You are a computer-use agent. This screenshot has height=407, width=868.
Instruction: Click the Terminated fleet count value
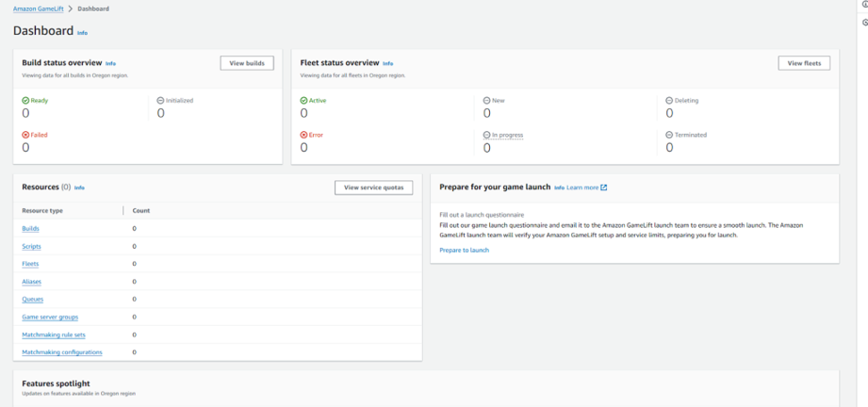tap(669, 147)
